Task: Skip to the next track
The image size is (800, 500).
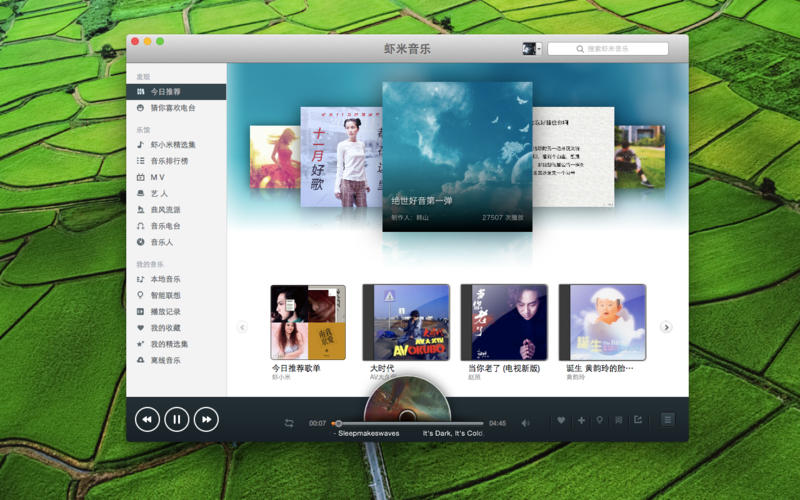Action: click(x=207, y=419)
